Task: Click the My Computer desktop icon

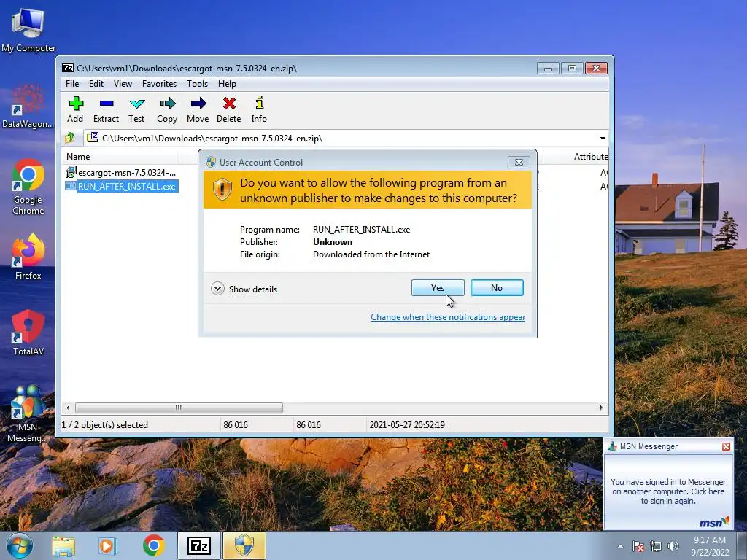Action: (x=28, y=29)
